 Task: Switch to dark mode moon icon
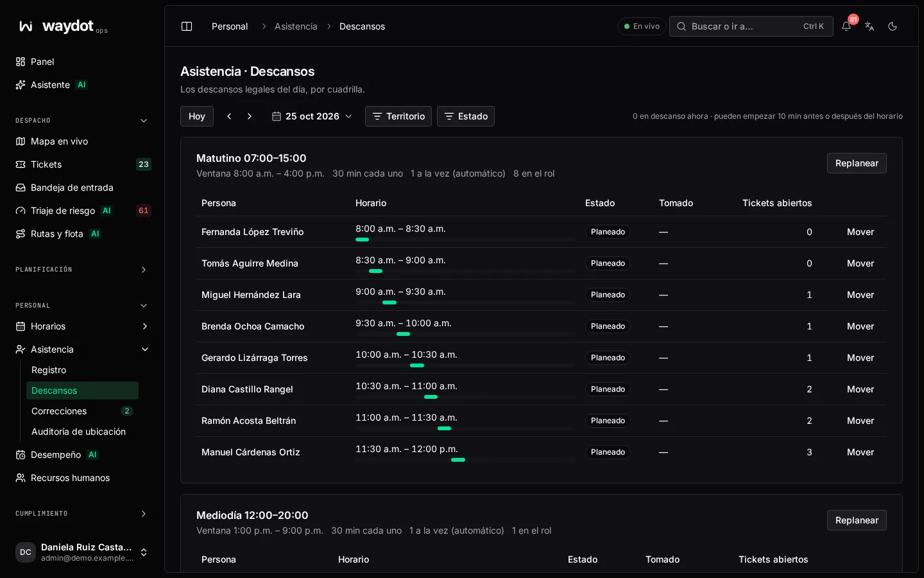(x=893, y=26)
